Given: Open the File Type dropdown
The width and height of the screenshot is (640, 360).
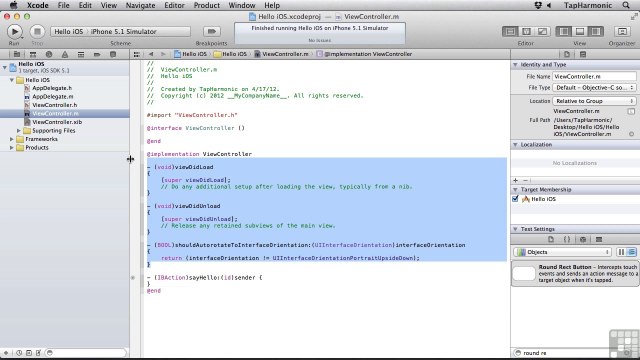Looking at the screenshot, I should [x=594, y=88].
